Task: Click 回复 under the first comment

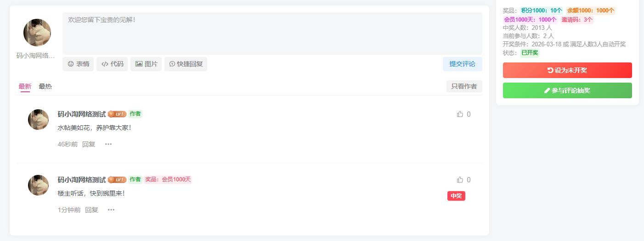Action: coord(89,144)
